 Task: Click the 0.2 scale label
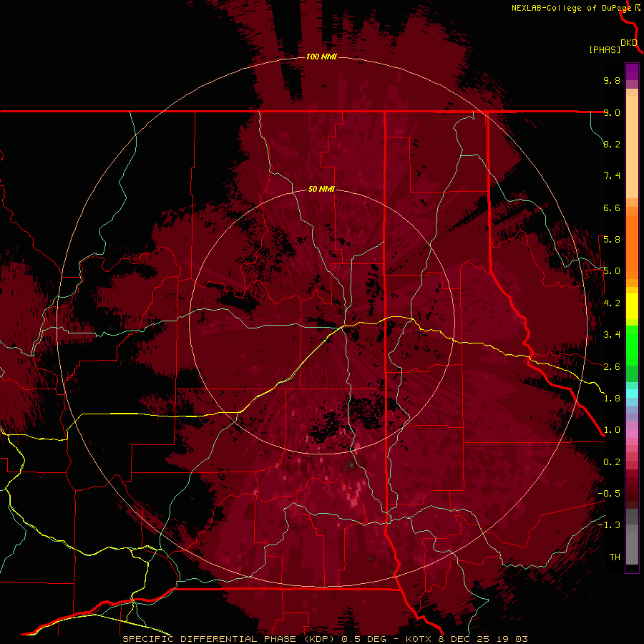[x=612, y=462]
